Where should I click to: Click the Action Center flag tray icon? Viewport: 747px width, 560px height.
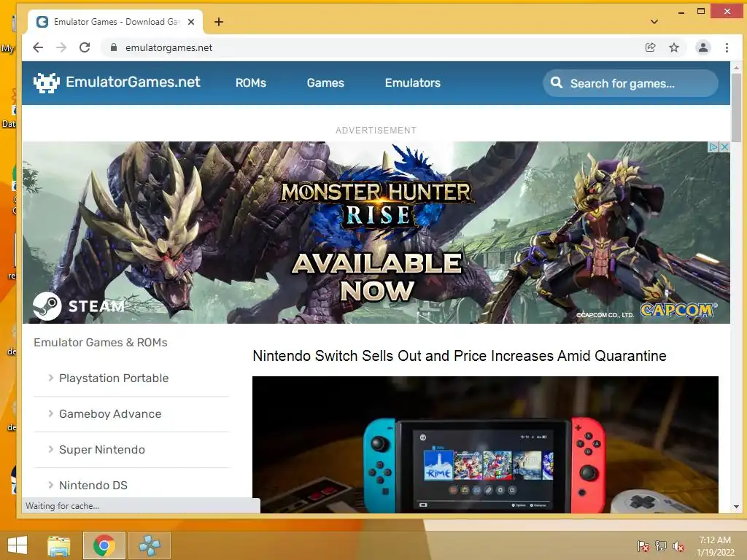pyautogui.click(x=643, y=546)
